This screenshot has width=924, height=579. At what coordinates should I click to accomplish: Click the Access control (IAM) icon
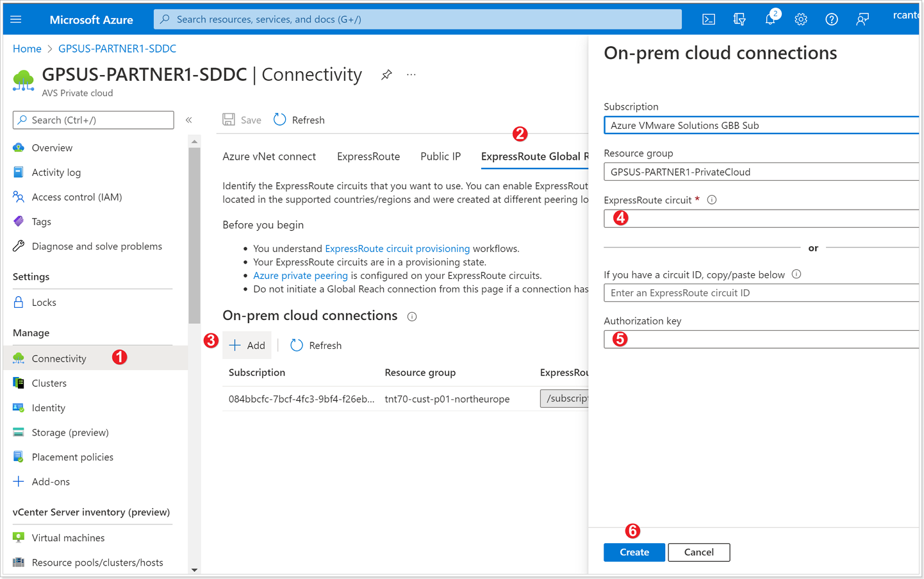19,197
